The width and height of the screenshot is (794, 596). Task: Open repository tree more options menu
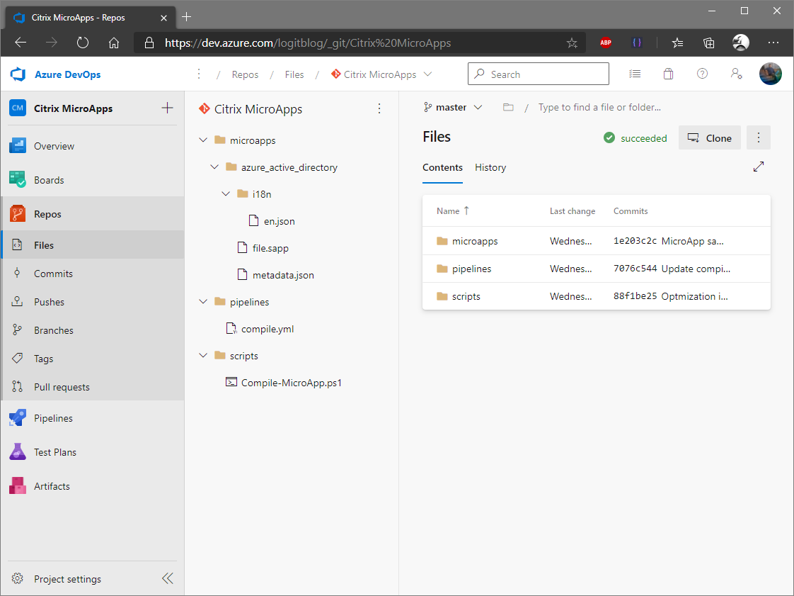coord(379,108)
